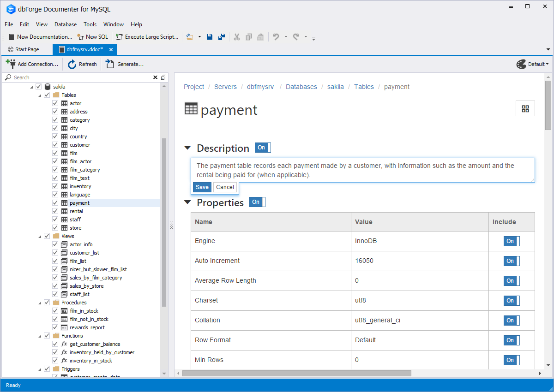
Task: Click the Refresh circular arrow icon
Action: point(72,64)
